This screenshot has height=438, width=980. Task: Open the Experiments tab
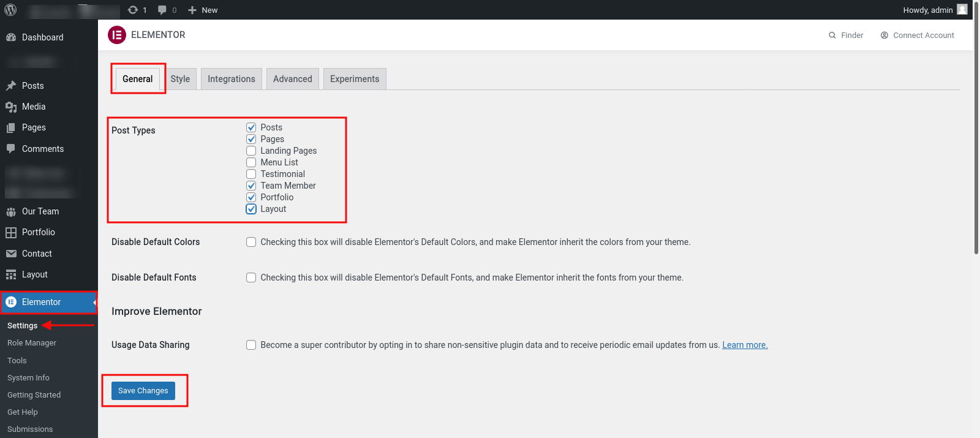click(x=355, y=79)
